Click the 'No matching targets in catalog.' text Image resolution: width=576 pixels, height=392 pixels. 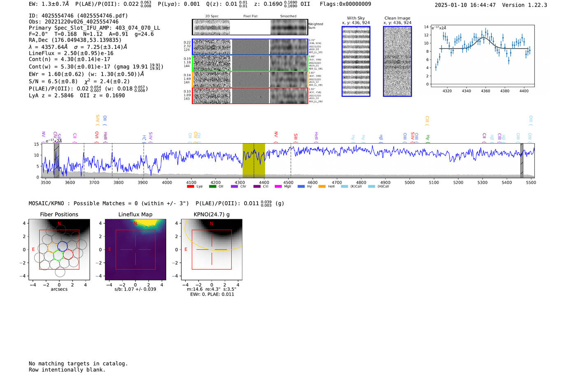click(x=78, y=364)
